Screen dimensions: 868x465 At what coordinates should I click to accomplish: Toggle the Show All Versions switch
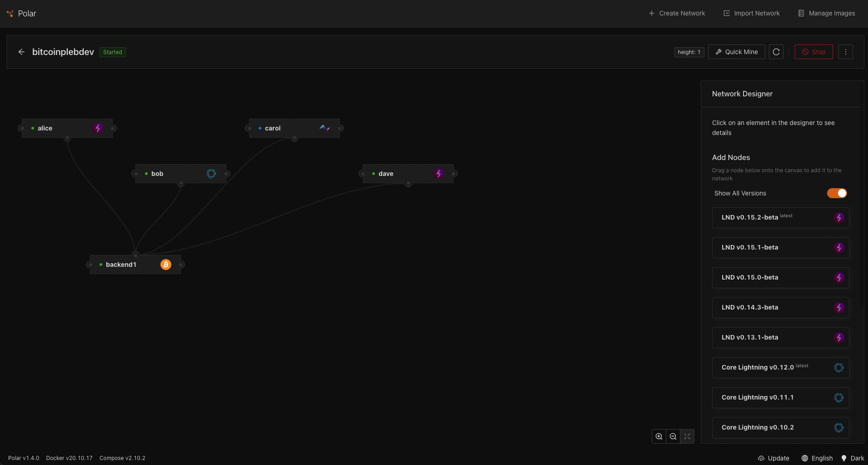point(837,193)
